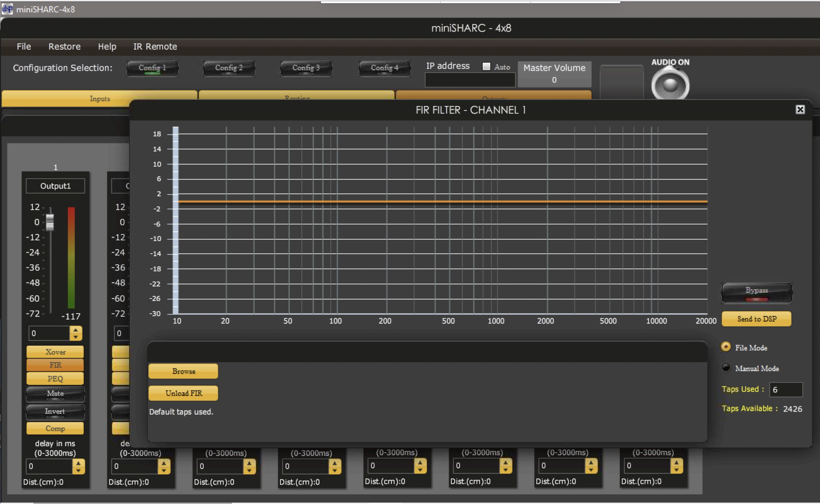Select the Manual Mode radio button
This screenshot has width=820, height=504.
726,368
